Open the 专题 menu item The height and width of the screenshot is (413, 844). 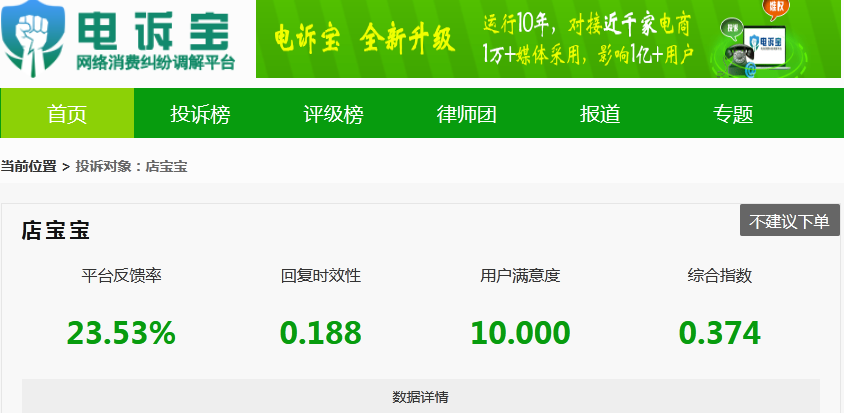pos(733,114)
